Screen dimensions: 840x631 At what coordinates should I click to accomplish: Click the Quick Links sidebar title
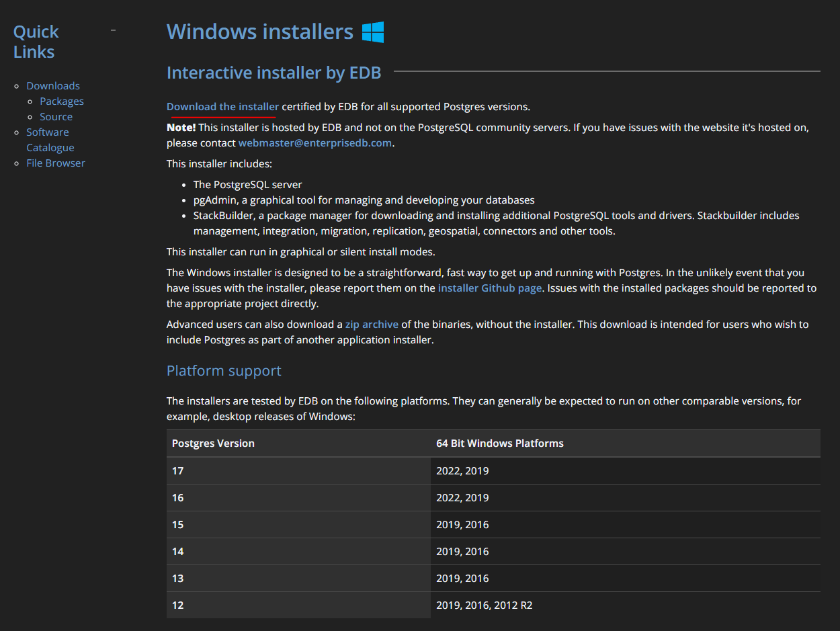[36, 42]
